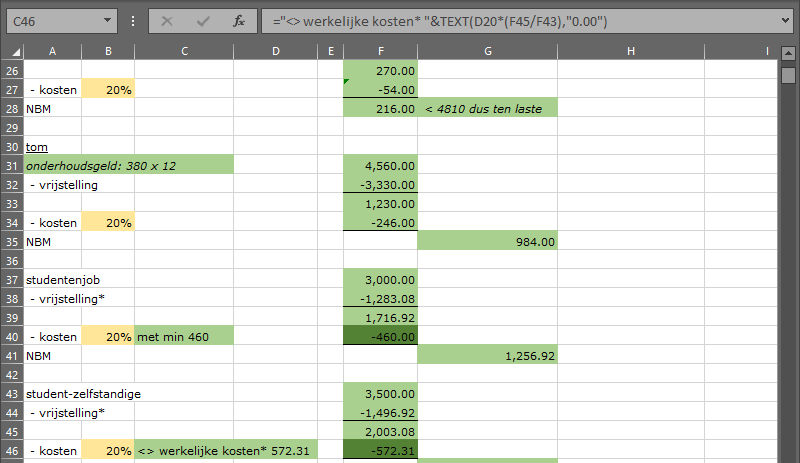Click cell with -1,283.08
Viewport: 800px width, 463px height.
(x=381, y=299)
